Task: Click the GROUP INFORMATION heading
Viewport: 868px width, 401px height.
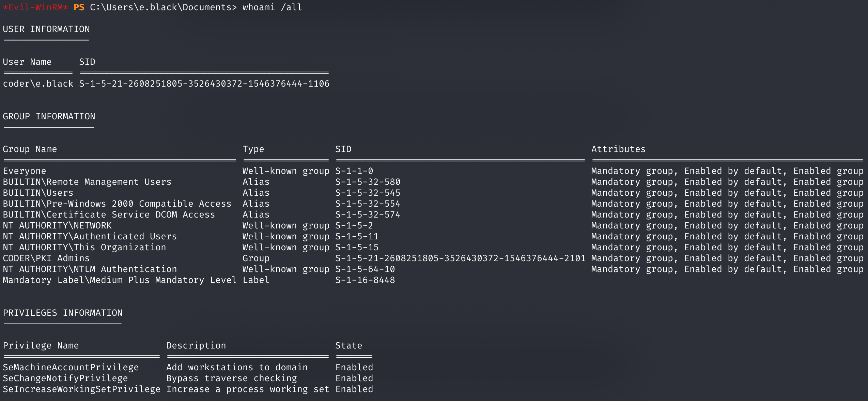Action: [x=49, y=116]
